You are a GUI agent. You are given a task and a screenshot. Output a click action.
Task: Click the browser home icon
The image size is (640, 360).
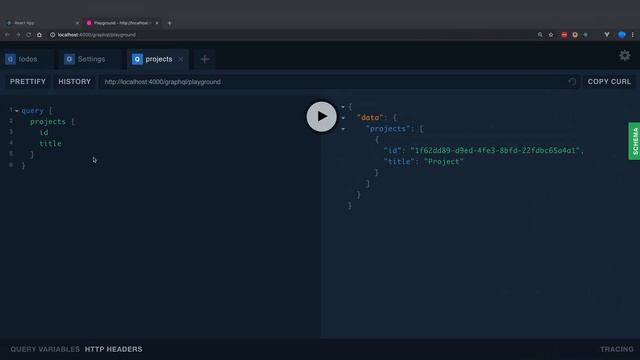pyautogui.click(x=39, y=35)
